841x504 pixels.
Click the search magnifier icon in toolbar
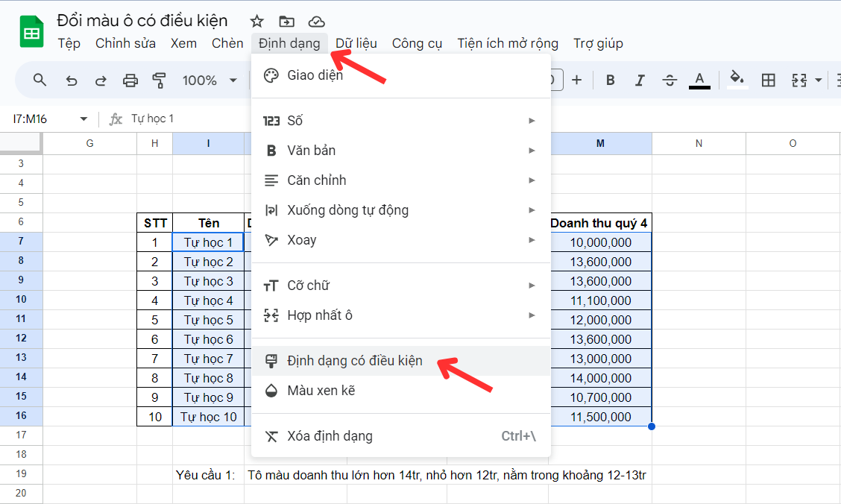pyautogui.click(x=40, y=81)
